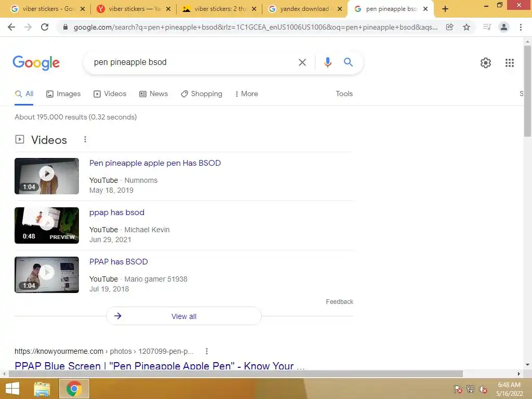Go to the Google logo homepage
Screen dimensions: 532x399
point(36,63)
